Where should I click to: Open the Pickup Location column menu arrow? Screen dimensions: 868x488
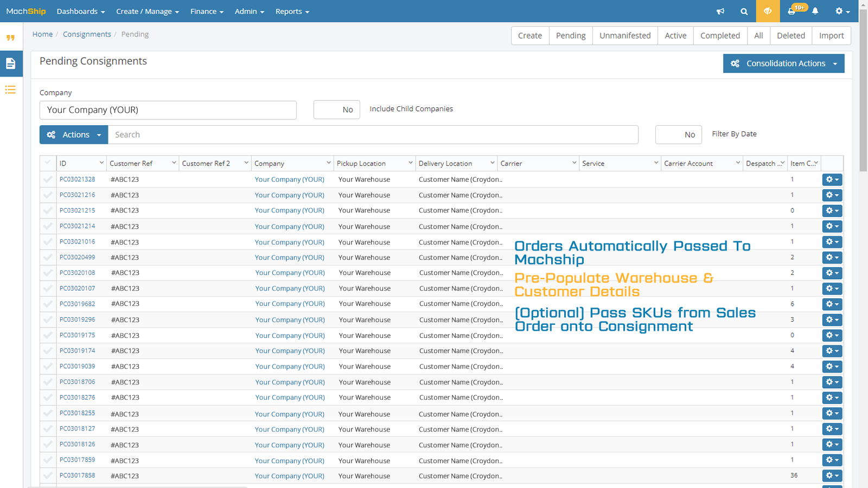pos(411,163)
